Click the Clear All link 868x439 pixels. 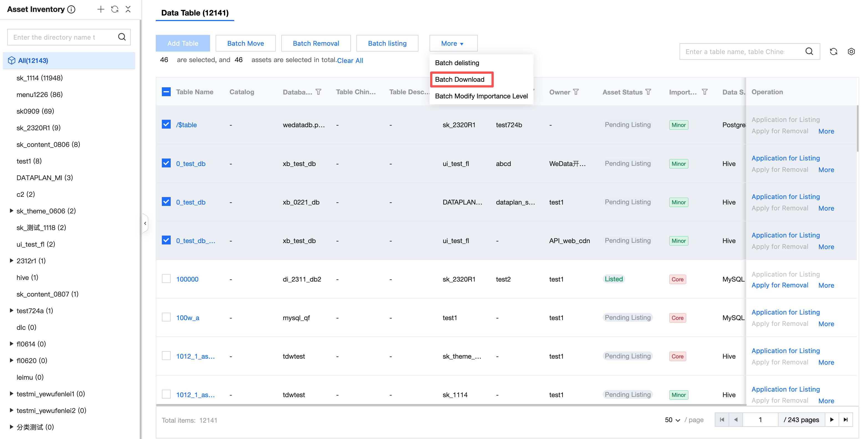pos(350,60)
